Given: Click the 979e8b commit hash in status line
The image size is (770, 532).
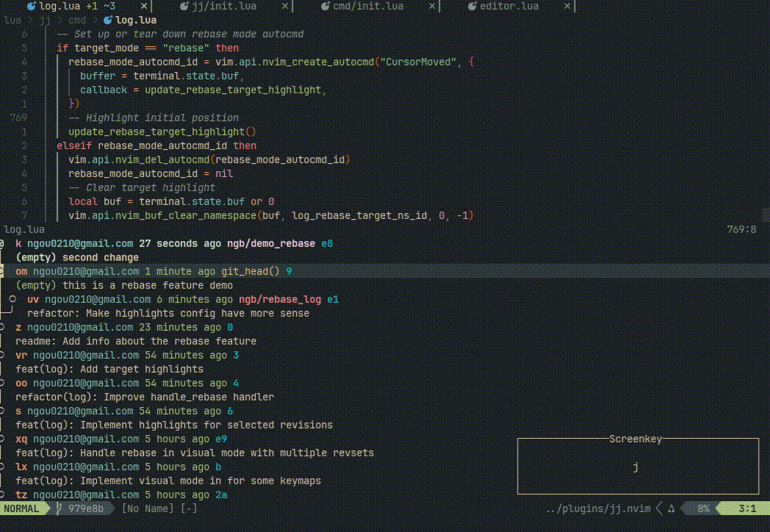Looking at the screenshot, I should coord(86,508).
